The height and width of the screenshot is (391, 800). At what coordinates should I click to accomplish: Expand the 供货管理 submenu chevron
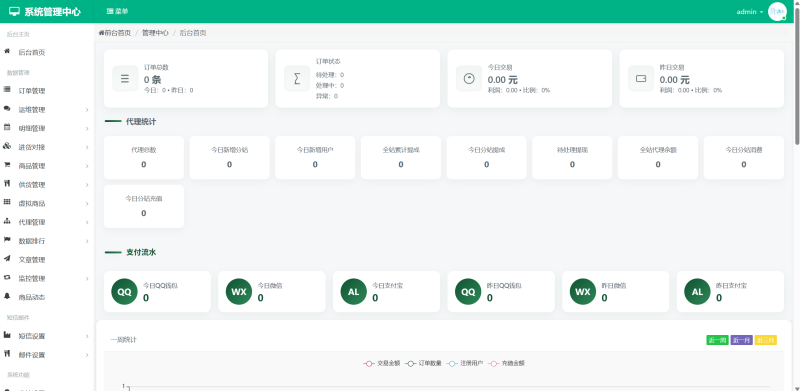click(x=87, y=185)
